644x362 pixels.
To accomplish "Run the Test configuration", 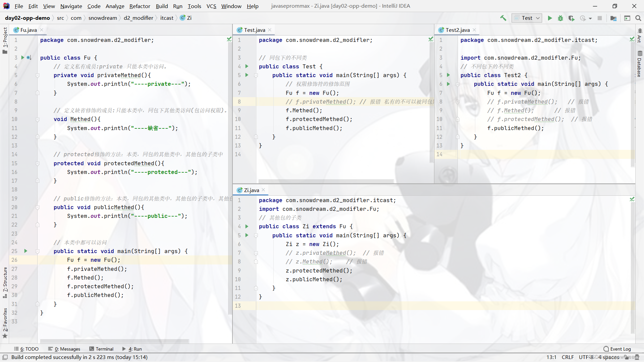I will (550, 18).
